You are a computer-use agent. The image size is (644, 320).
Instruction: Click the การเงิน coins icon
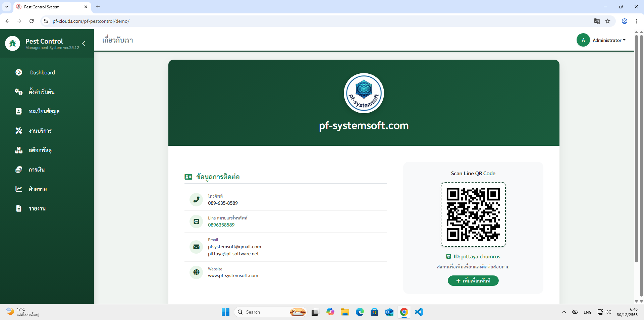(x=19, y=170)
